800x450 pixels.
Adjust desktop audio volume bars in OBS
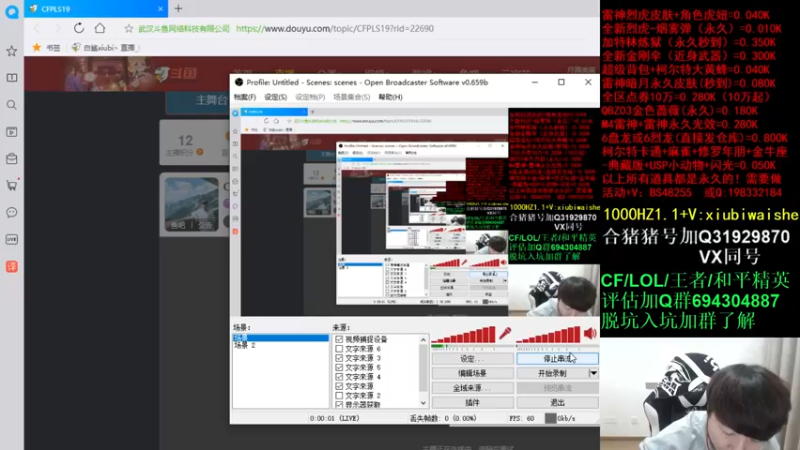(x=548, y=335)
